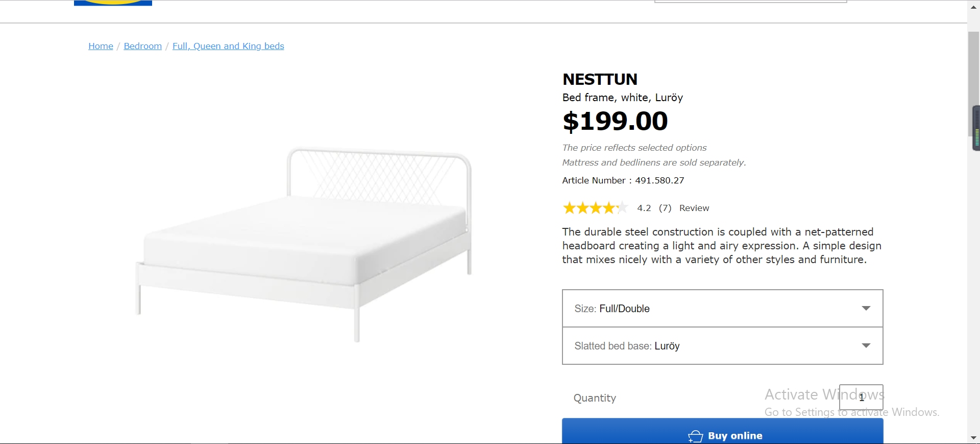Click the 4.2 rating score
This screenshot has width=980, height=444.
click(x=644, y=208)
